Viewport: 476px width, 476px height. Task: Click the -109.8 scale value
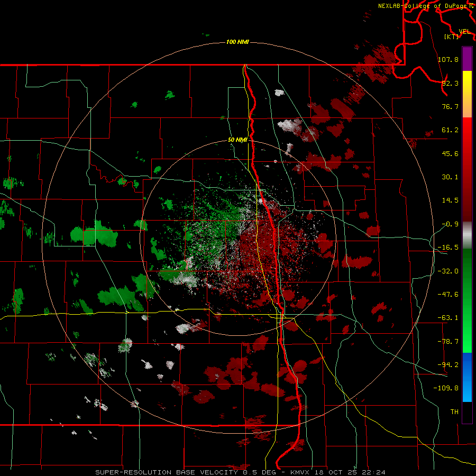point(446,388)
